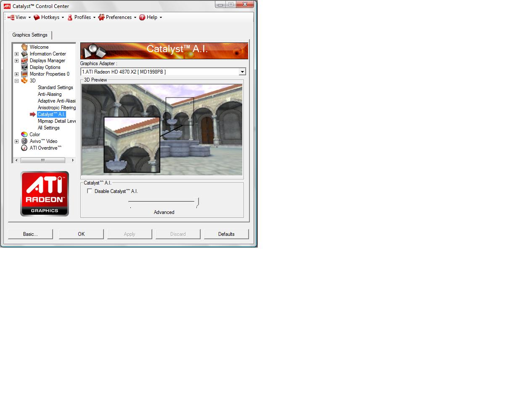Click the Basic... button

click(30, 234)
